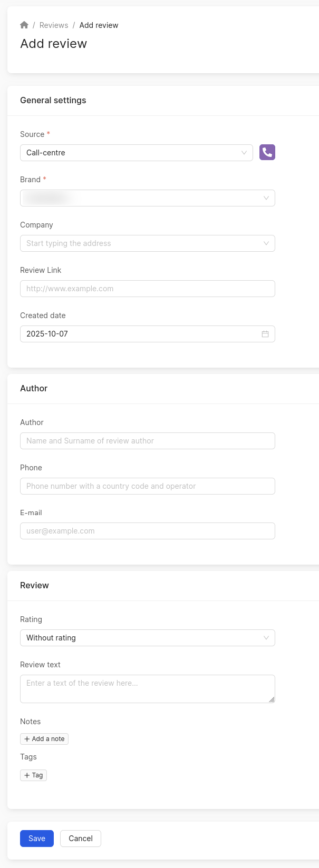This screenshot has width=319, height=868.
Task: Open the Company address dropdown
Action: (x=148, y=243)
